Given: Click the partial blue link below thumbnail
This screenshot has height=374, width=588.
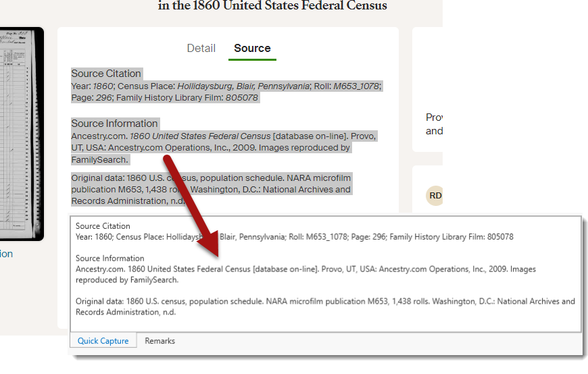Looking at the screenshot, I should tap(6, 254).
